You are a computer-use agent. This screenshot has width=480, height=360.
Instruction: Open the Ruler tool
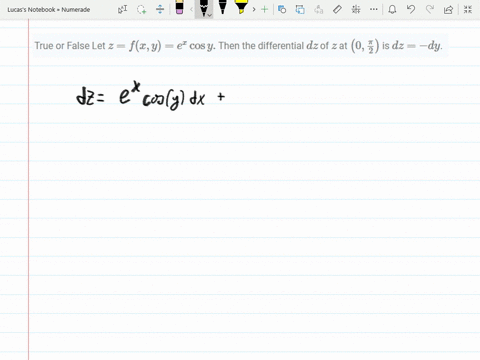337,9
